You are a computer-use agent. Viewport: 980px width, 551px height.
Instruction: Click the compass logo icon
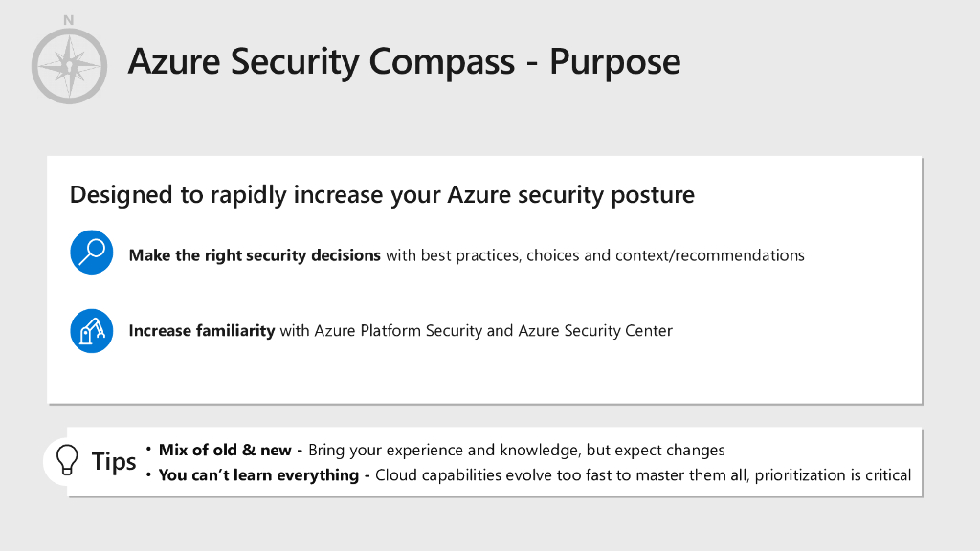pos(69,65)
